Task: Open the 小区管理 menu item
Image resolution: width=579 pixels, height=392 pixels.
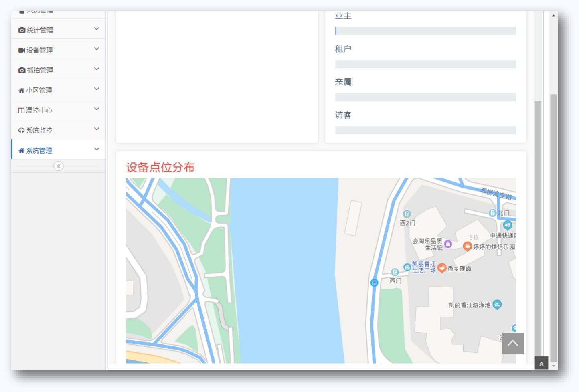Action: coord(39,90)
